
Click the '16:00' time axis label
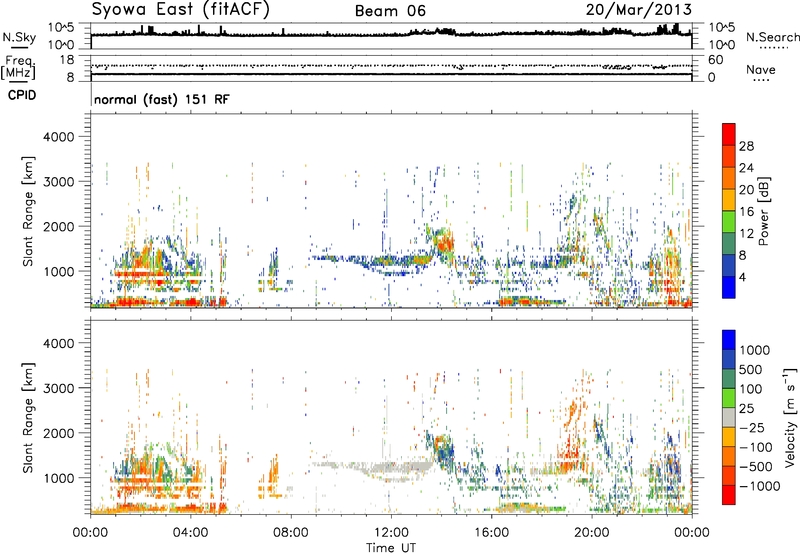click(x=492, y=533)
